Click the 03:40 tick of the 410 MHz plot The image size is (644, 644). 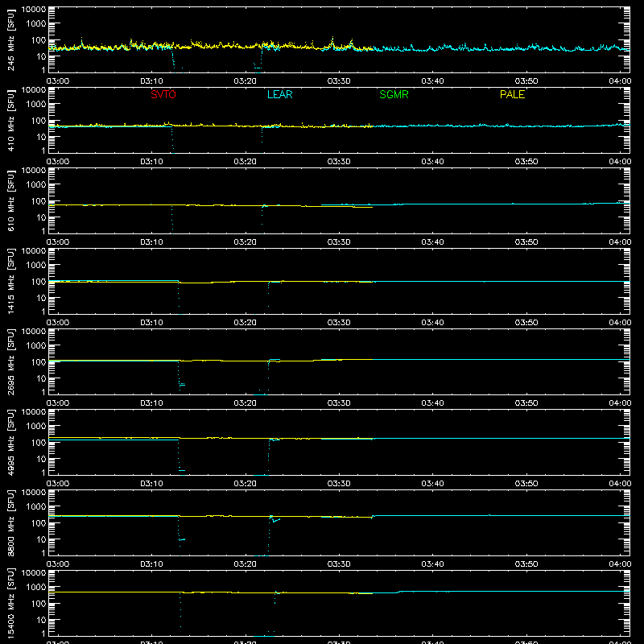coord(432,162)
